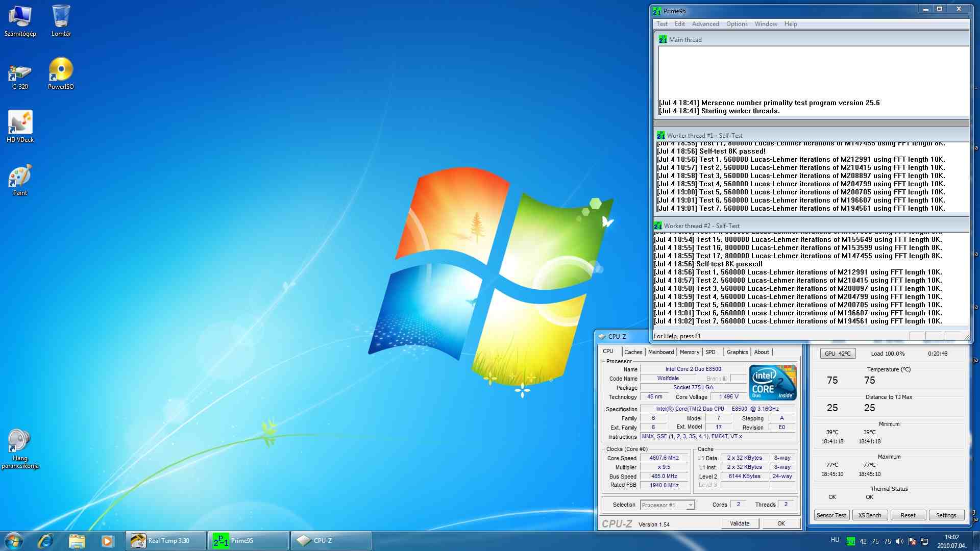This screenshot has height=551, width=980.
Task: Click the Reset button in Real Temp
Action: 908,515
